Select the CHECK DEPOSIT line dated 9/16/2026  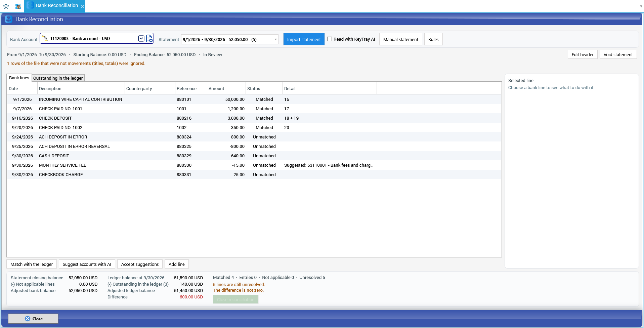pos(254,118)
